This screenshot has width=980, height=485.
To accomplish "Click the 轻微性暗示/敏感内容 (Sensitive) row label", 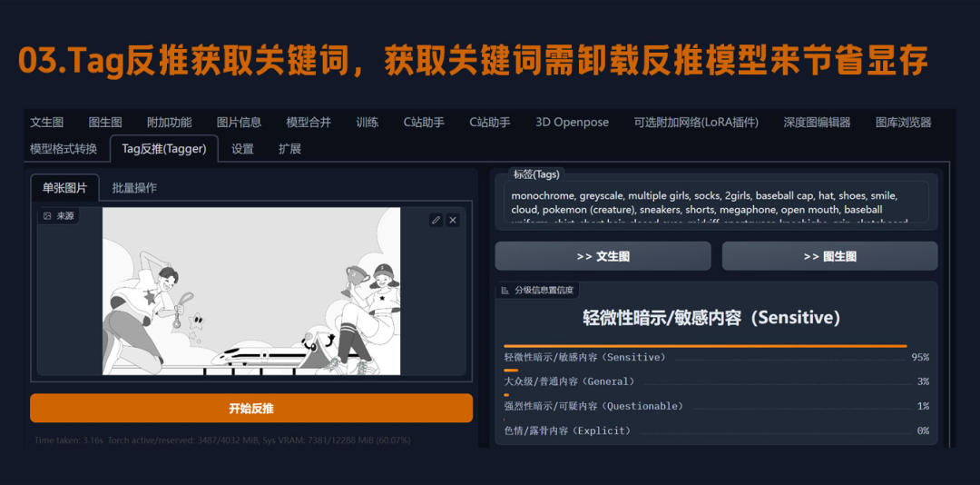I will coord(585,357).
